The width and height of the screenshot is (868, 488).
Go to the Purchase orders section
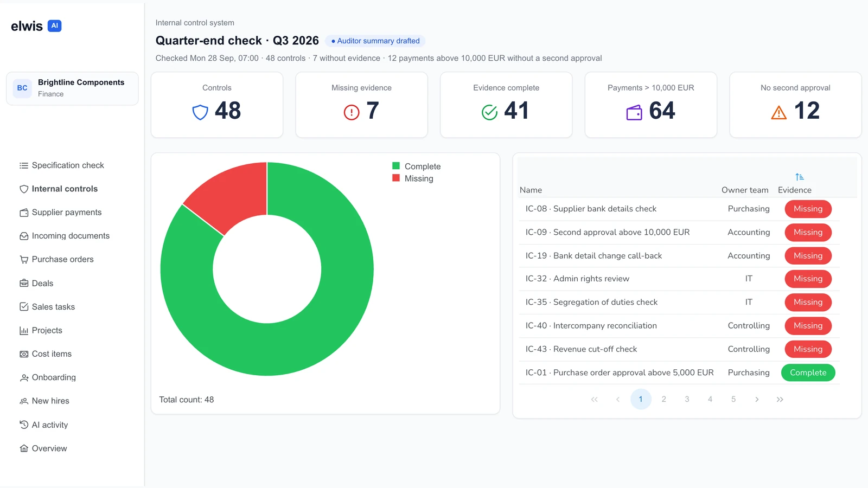63,260
